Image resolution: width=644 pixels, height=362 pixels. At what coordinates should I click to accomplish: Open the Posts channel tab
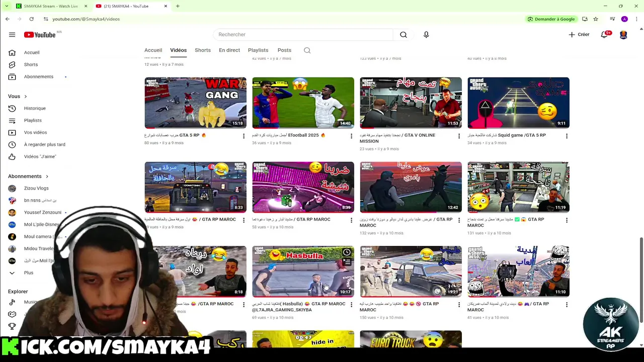284,50
